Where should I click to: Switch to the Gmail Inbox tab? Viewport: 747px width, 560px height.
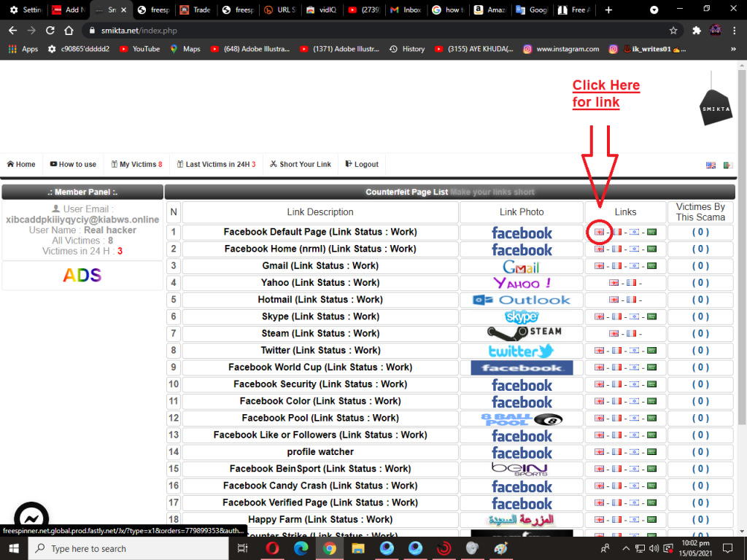(x=406, y=9)
